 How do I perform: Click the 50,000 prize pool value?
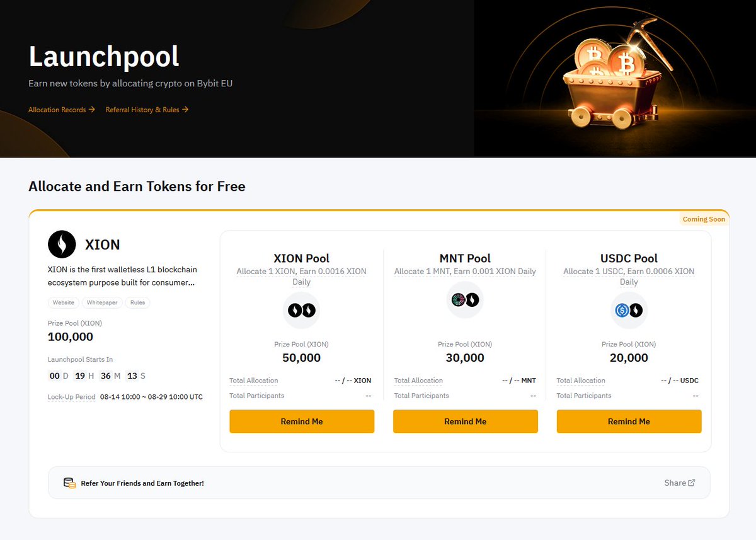click(301, 358)
